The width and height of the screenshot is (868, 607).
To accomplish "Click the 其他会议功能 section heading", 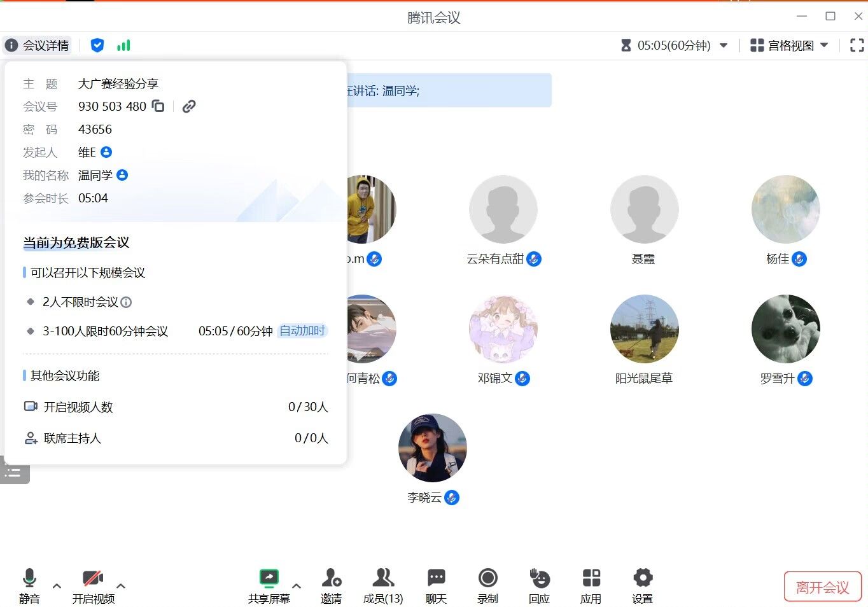I will 65,375.
